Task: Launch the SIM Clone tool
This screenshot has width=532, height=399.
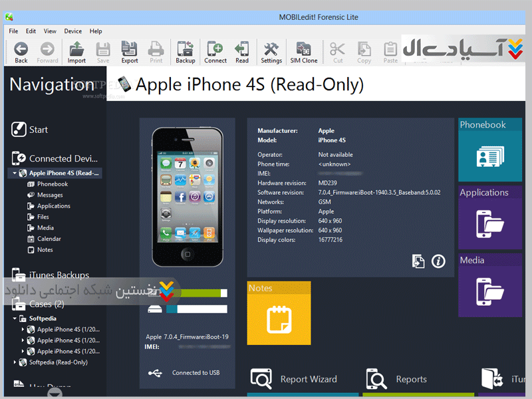Action: [304, 51]
